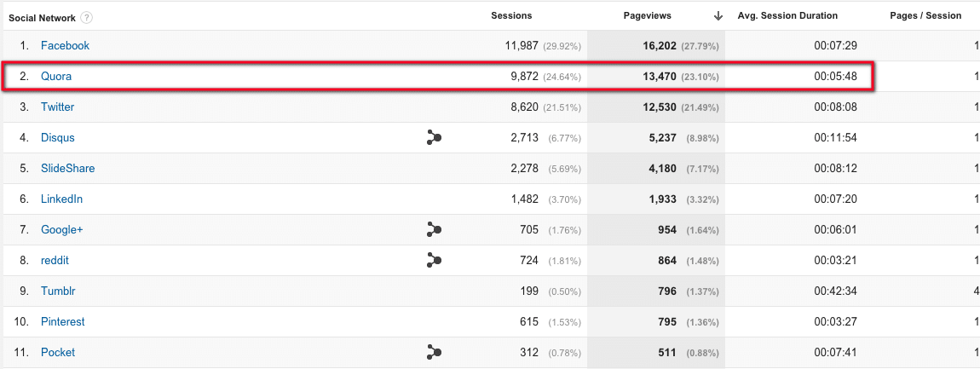Sort by Avg. Session Duration header
This screenshot has height=369, width=980.
tap(788, 15)
